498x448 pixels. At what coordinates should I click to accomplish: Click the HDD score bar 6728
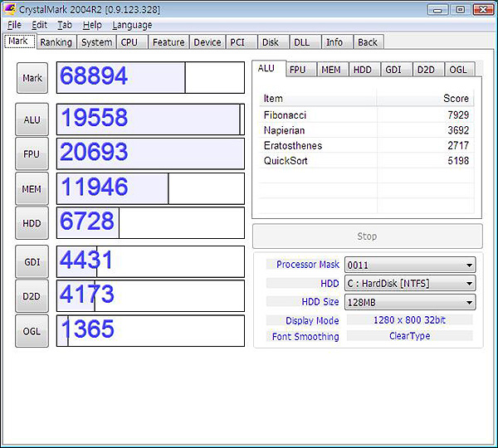pyautogui.click(x=150, y=222)
